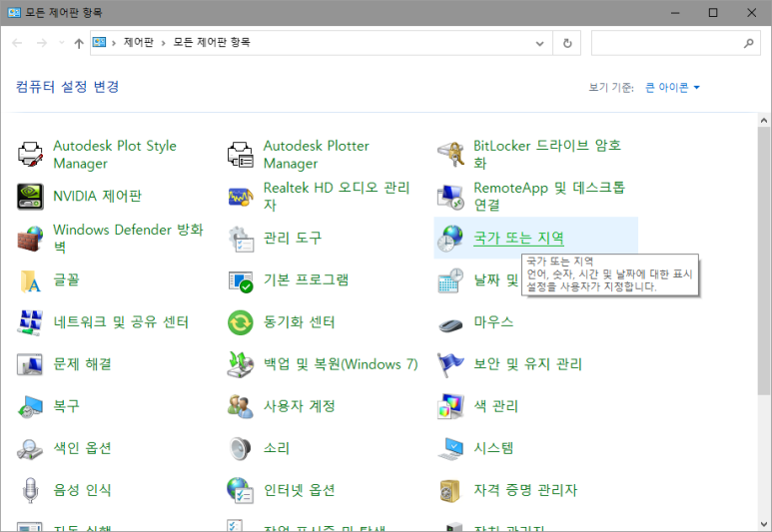Screen dimensions: 772x532
Task: Click the 음성 인식 microphone icon
Action: point(30,491)
